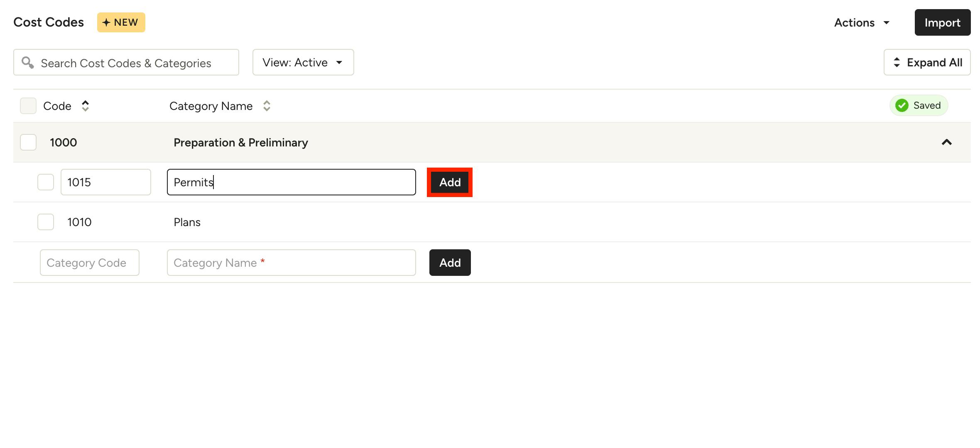Click the Category Code input field
980x448 pixels.
coord(90,263)
